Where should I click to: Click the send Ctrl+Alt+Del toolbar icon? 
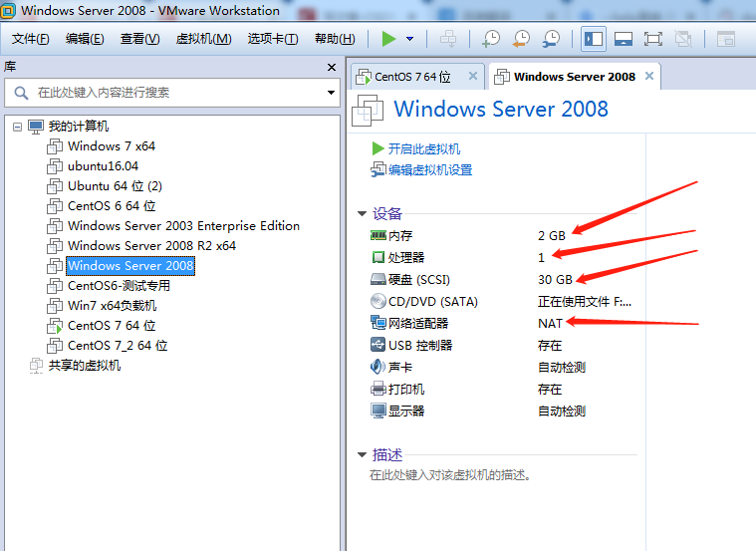pos(448,39)
